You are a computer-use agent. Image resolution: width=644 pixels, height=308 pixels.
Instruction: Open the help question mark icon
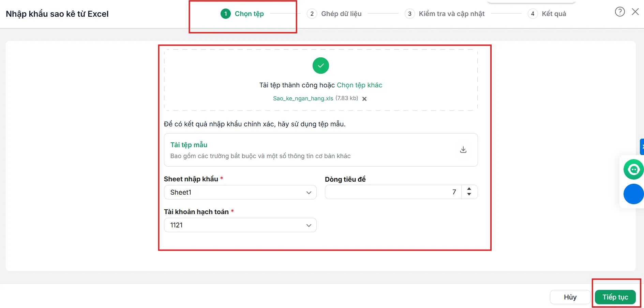620,12
